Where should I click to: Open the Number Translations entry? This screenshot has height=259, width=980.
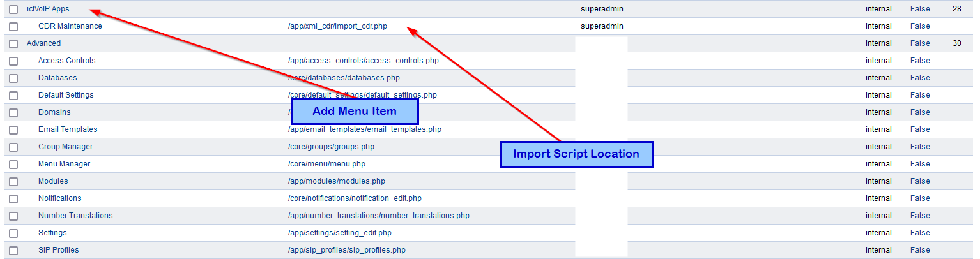(x=75, y=216)
